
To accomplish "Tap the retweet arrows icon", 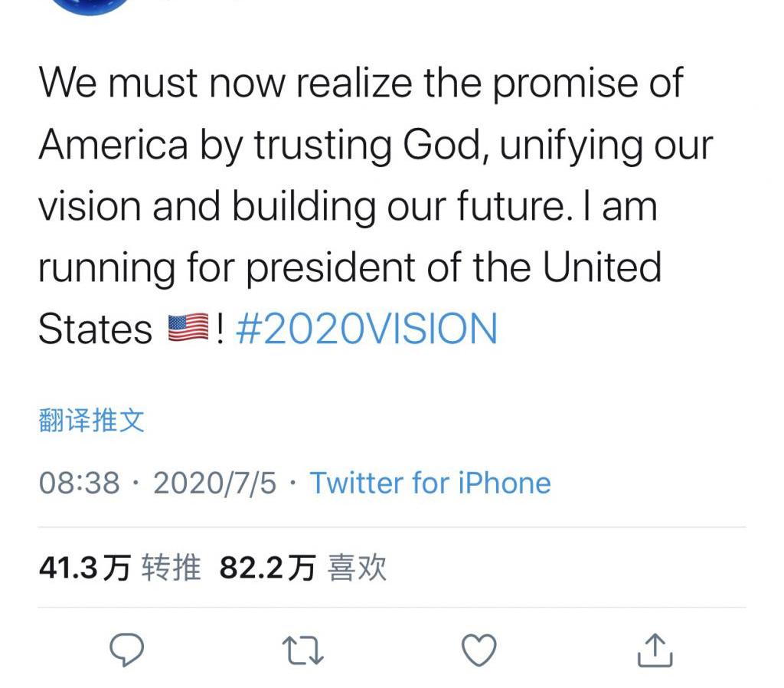I will tap(303, 650).
